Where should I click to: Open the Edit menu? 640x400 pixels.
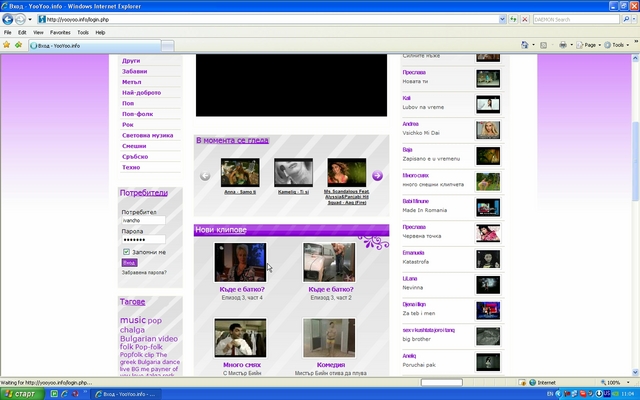(x=22, y=32)
